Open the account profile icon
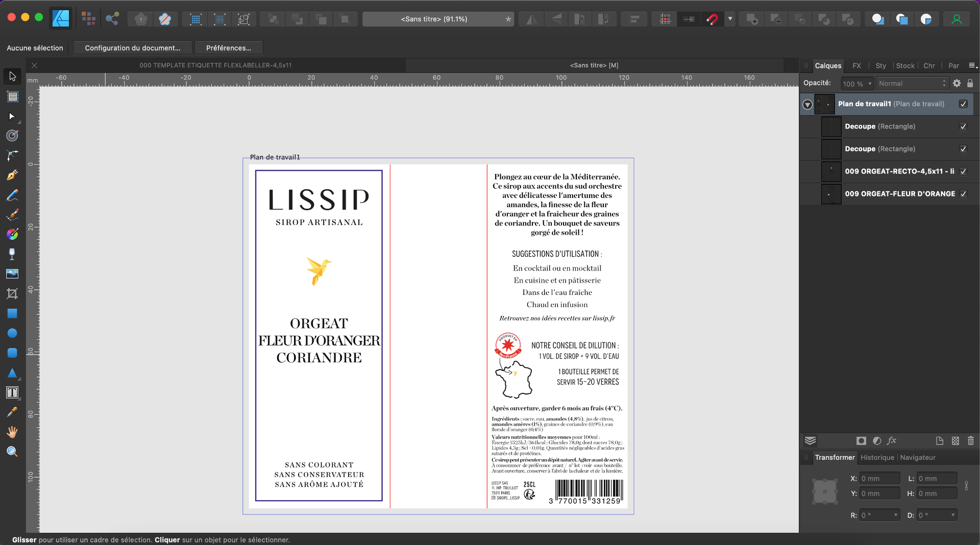The height and width of the screenshot is (545, 980). tap(957, 19)
